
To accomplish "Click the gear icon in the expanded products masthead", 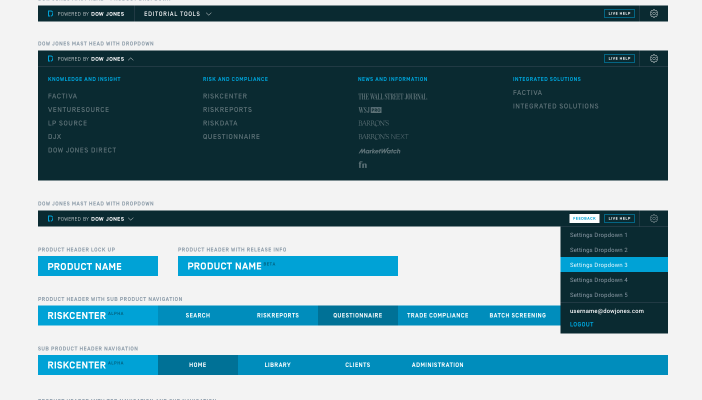I will point(654,59).
